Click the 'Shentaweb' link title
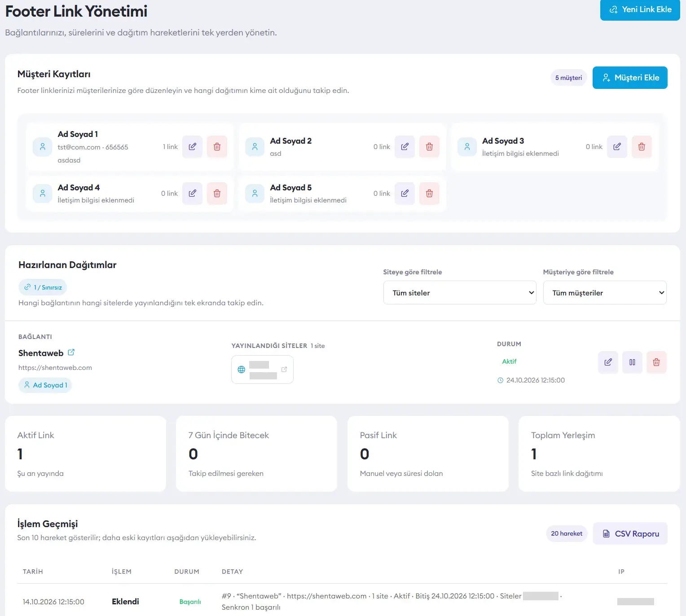The height and width of the screenshot is (616, 686). [x=41, y=353]
